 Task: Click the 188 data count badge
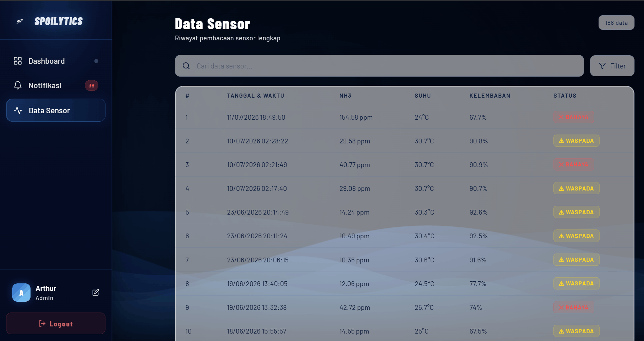(x=616, y=23)
